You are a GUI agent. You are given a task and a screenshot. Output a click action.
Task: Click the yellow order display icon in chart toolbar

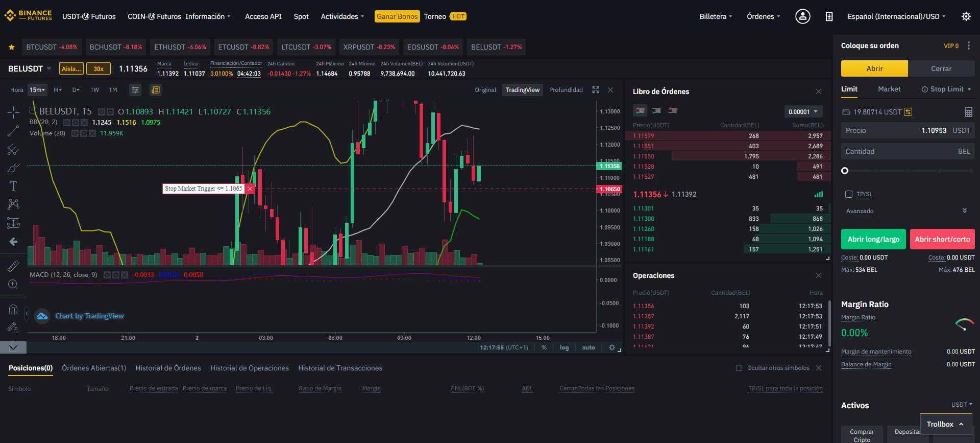click(156, 90)
